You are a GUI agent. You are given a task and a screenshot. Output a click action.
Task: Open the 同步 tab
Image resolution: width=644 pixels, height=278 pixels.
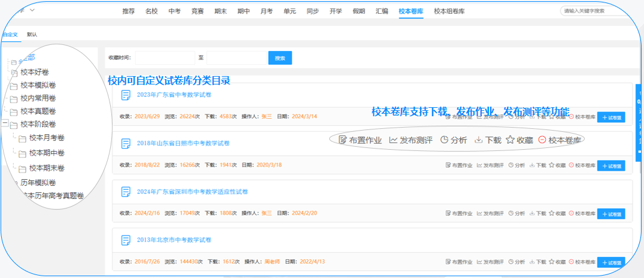[312, 11]
